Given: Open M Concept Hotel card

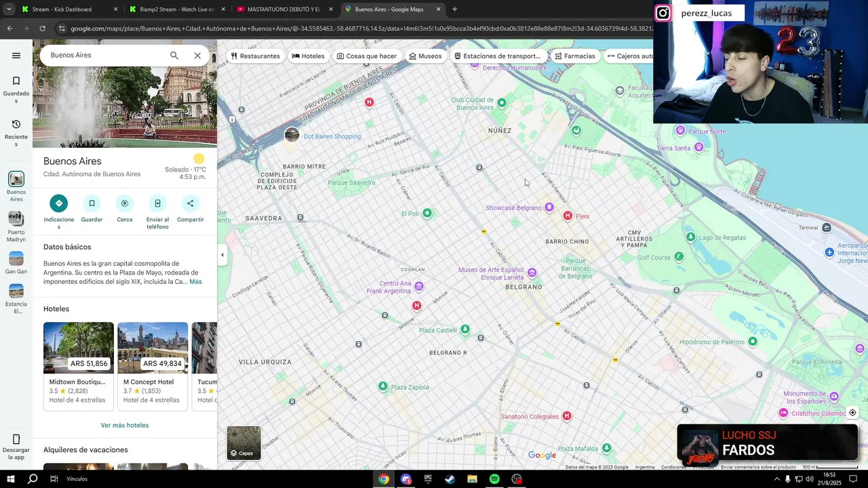Looking at the screenshot, I should point(153,366).
